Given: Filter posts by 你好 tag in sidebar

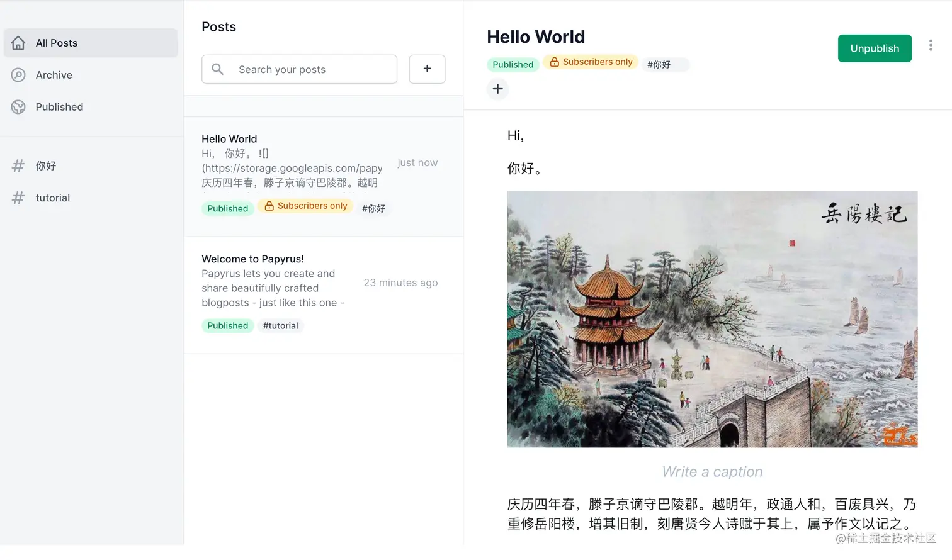Looking at the screenshot, I should 91,166.
